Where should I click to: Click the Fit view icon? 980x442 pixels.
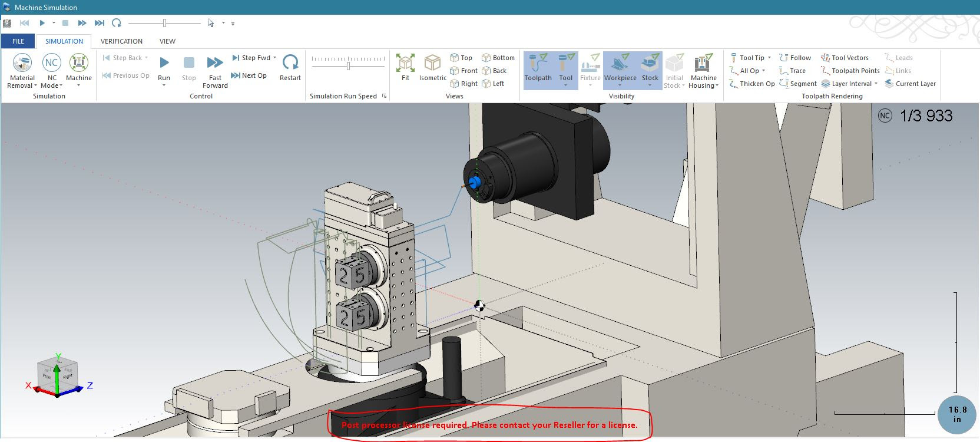click(405, 63)
